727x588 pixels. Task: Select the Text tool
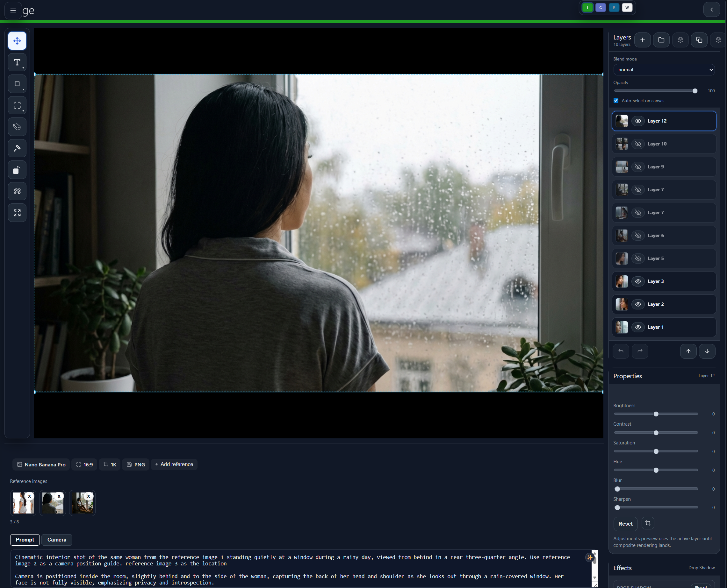tap(17, 62)
